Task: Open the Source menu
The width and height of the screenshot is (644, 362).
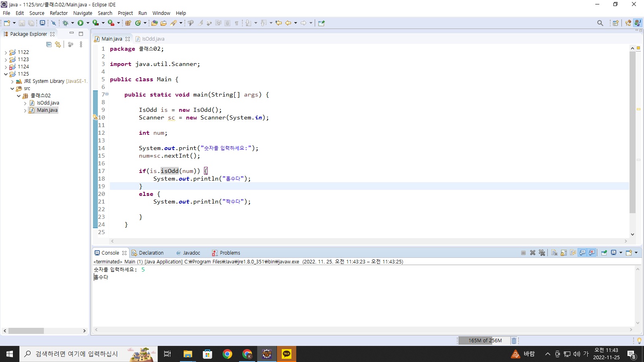Action: tap(37, 13)
